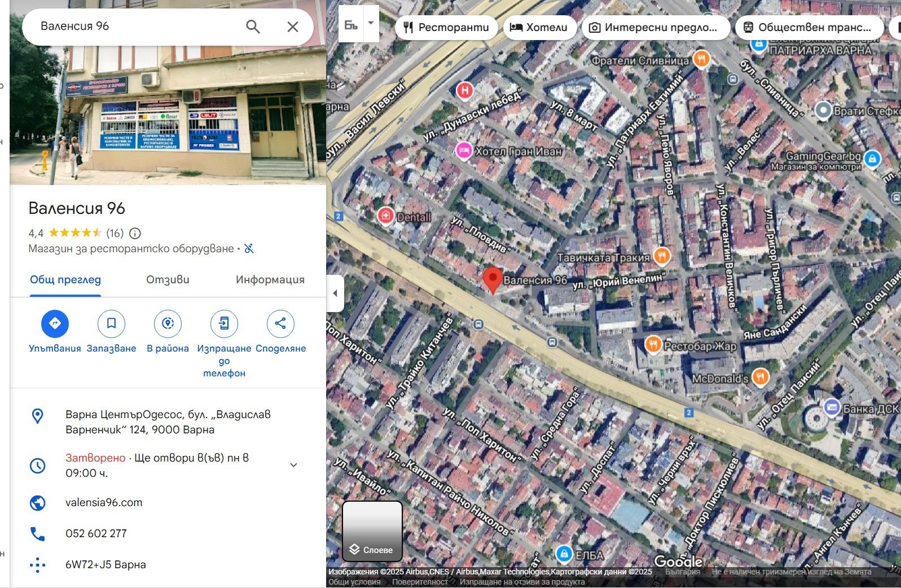The image size is (901, 588).
Task: Click the Google logo on the map
Action: [x=678, y=561]
